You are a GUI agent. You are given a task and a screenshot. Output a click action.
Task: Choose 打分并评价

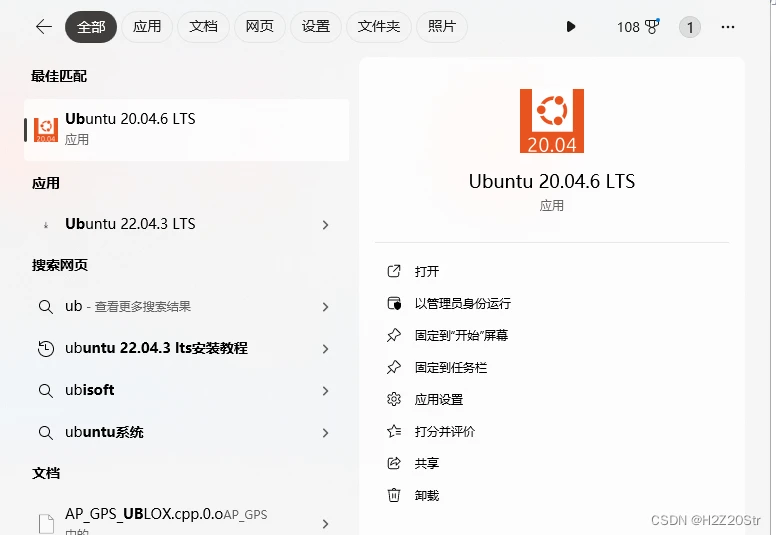click(x=445, y=432)
